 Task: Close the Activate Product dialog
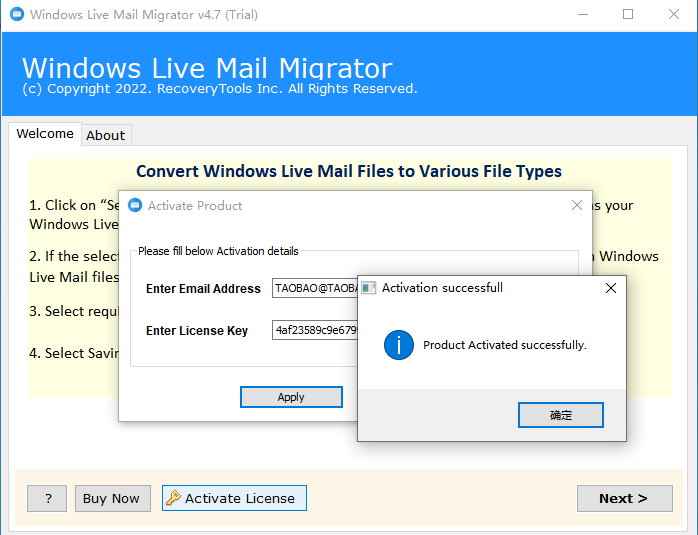pyautogui.click(x=577, y=205)
